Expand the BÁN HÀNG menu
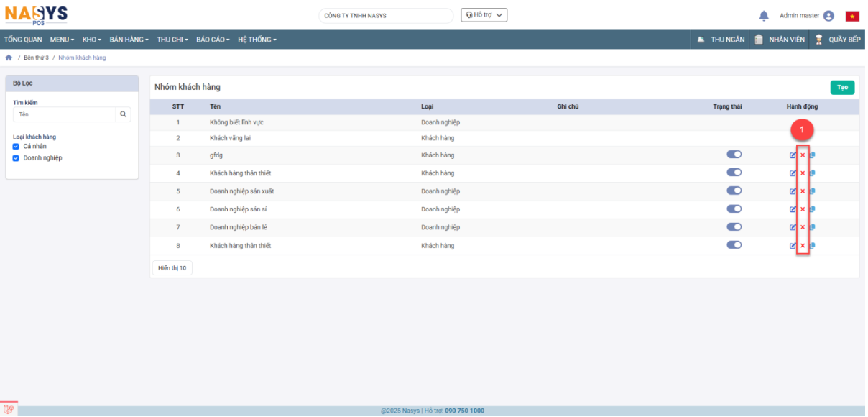The image size is (868, 417). (129, 40)
